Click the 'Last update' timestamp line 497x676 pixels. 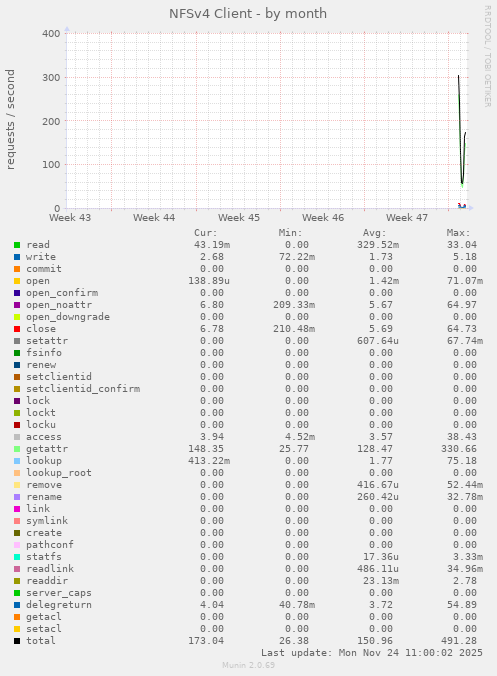point(372,653)
